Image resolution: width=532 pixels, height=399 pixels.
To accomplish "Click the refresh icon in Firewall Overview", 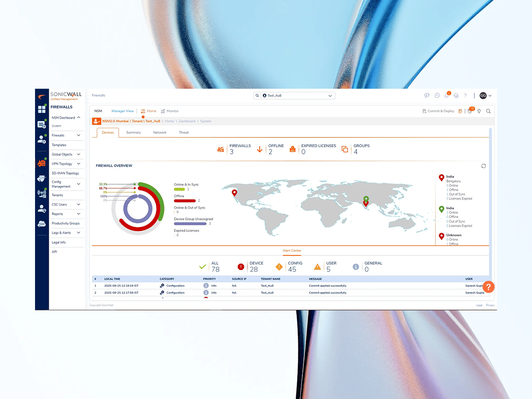I will click(x=484, y=166).
